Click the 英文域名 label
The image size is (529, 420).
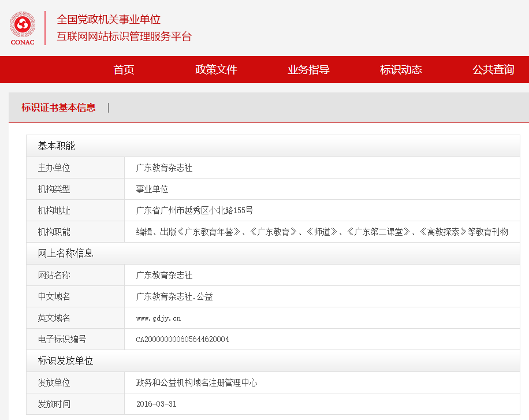[x=54, y=318]
